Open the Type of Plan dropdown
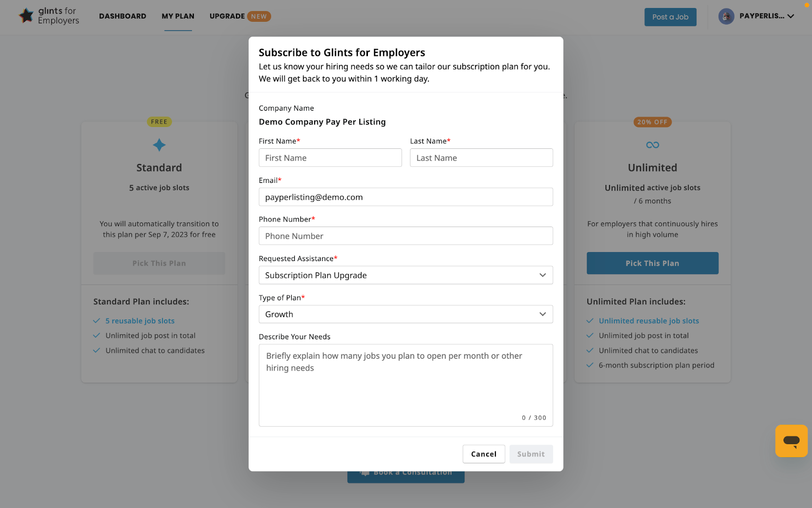Screen dimensions: 812x508 click(x=406, y=314)
